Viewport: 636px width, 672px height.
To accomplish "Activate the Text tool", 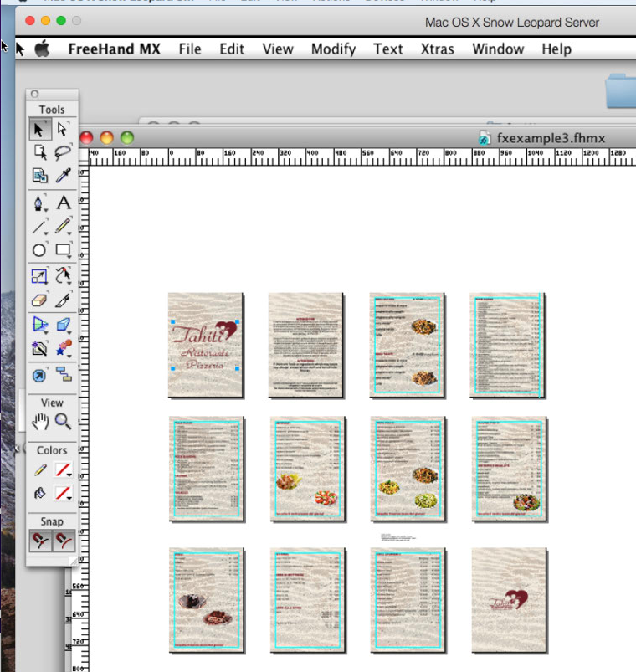I will pyautogui.click(x=64, y=203).
